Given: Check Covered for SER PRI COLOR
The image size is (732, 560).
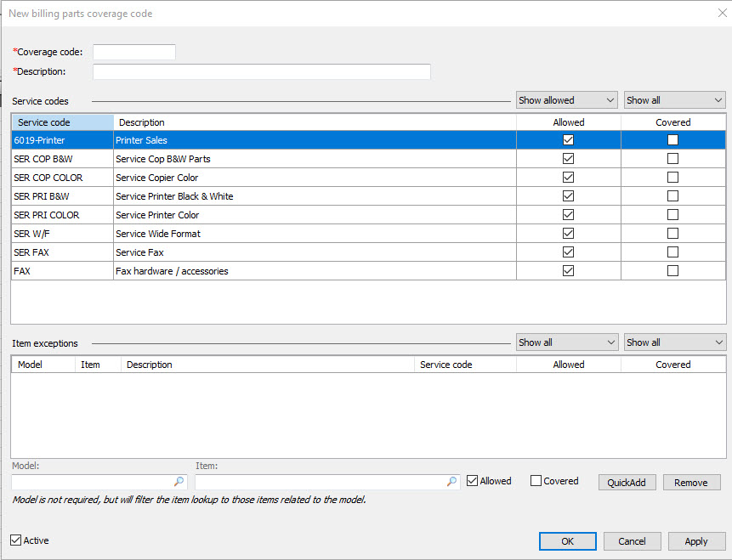Looking at the screenshot, I should [672, 214].
